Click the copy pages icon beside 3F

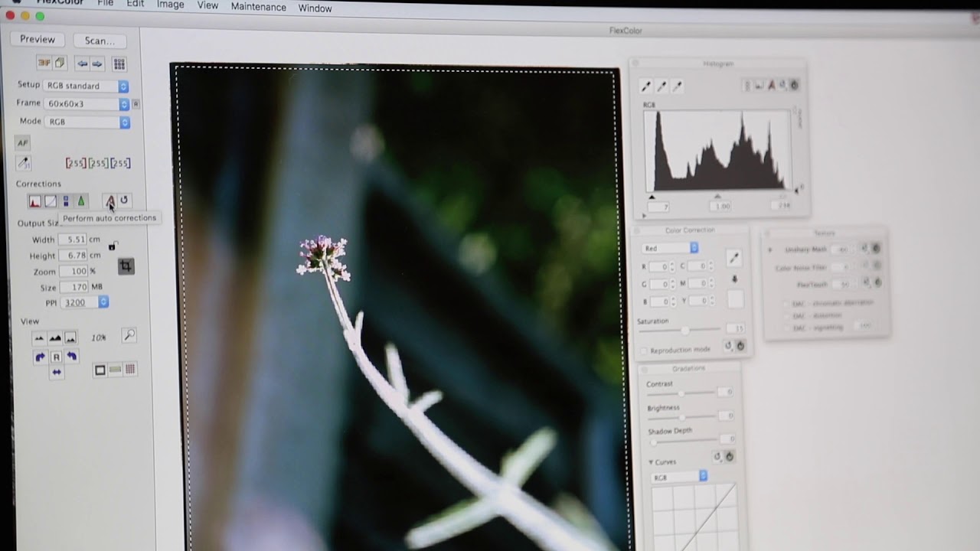pyautogui.click(x=60, y=63)
